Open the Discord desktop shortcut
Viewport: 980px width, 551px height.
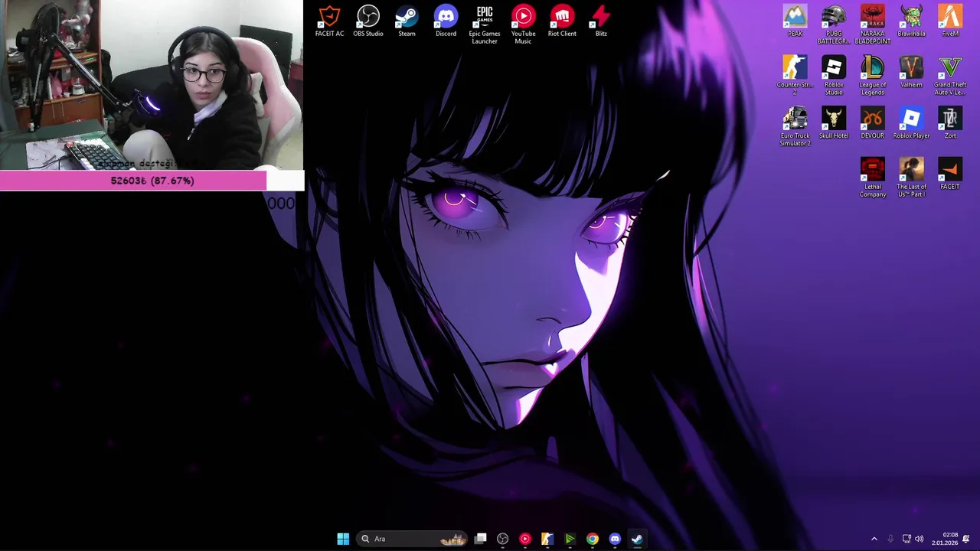[x=446, y=21]
